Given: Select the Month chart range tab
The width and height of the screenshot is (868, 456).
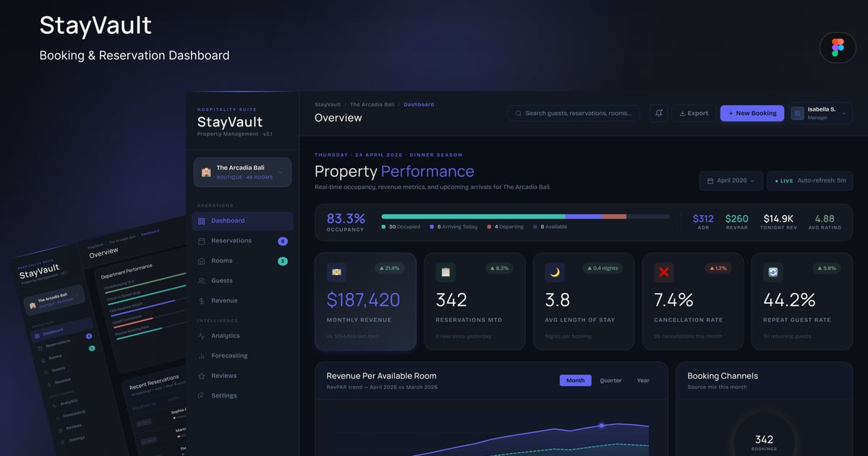Looking at the screenshot, I should pyautogui.click(x=576, y=381).
